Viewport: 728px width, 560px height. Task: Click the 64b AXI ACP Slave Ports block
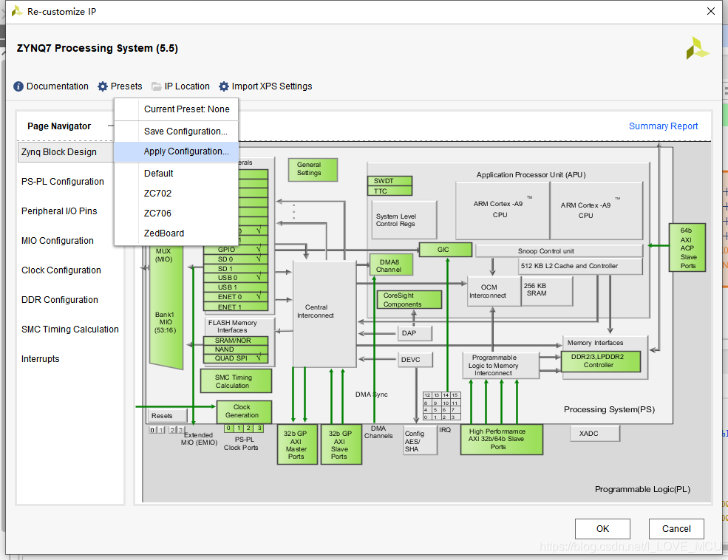(x=687, y=247)
